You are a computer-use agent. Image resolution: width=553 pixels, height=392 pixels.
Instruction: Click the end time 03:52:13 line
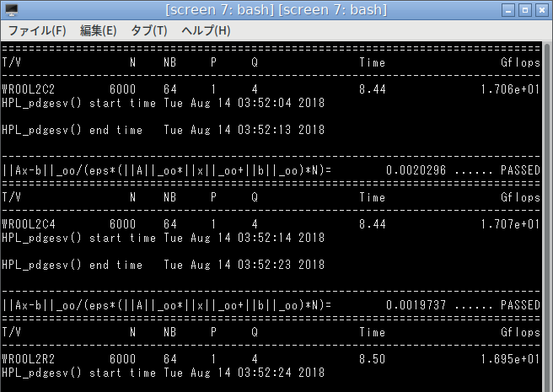[164, 130]
